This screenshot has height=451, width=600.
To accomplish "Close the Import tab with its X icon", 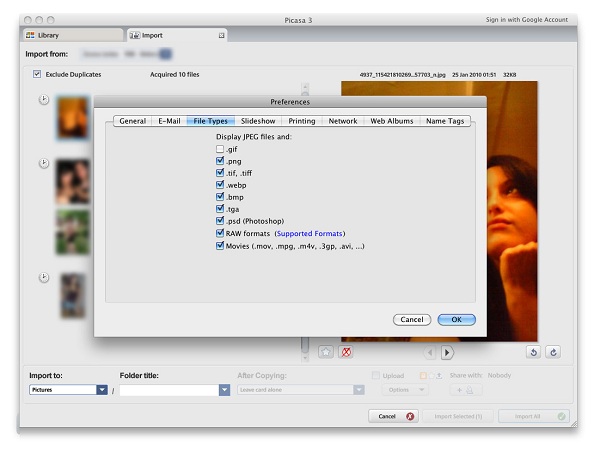I will 221,36.
